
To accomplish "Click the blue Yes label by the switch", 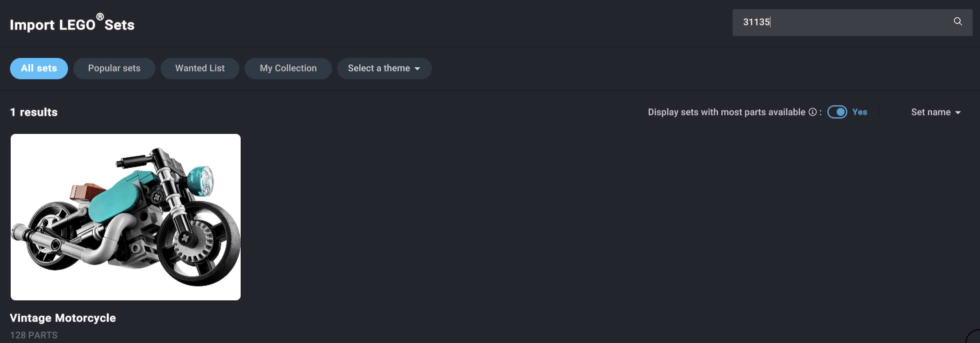I will pos(859,112).
